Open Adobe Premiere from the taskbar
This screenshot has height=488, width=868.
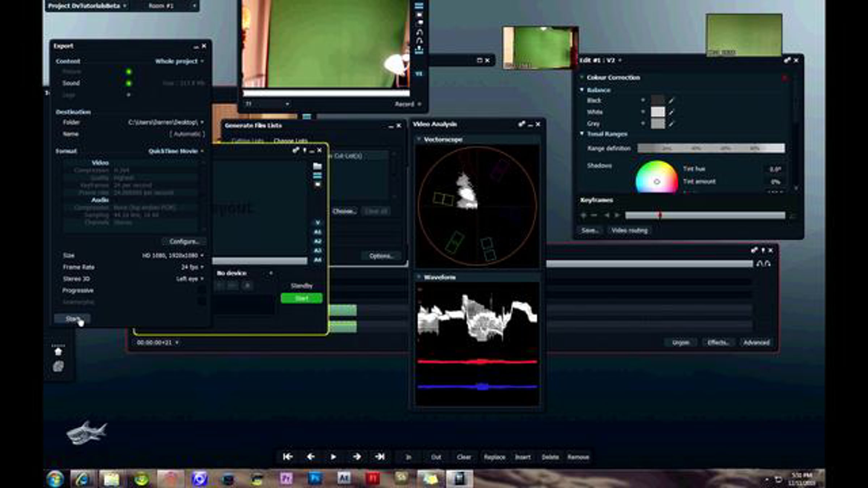pos(286,479)
